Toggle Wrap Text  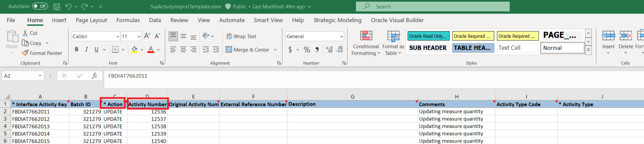point(241,36)
